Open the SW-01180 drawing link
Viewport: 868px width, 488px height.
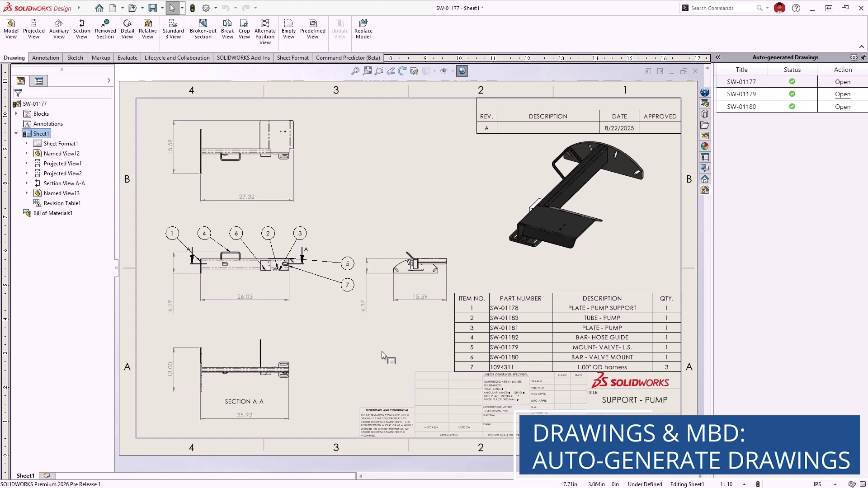842,107
